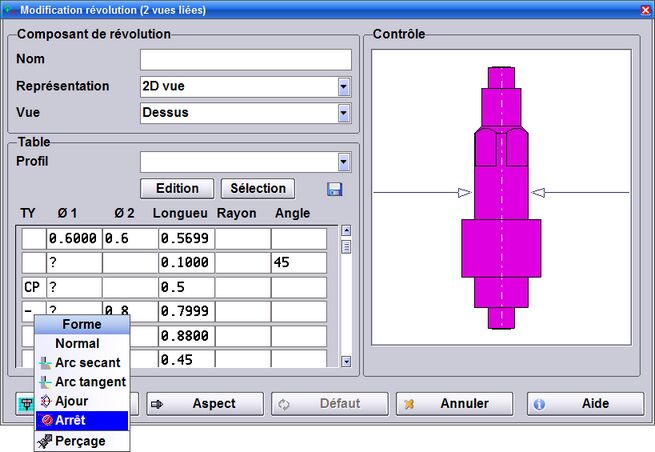Click the Longueur cell 0.5699
The image size is (655, 452).
pyautogui.click(x=186, y=239)
